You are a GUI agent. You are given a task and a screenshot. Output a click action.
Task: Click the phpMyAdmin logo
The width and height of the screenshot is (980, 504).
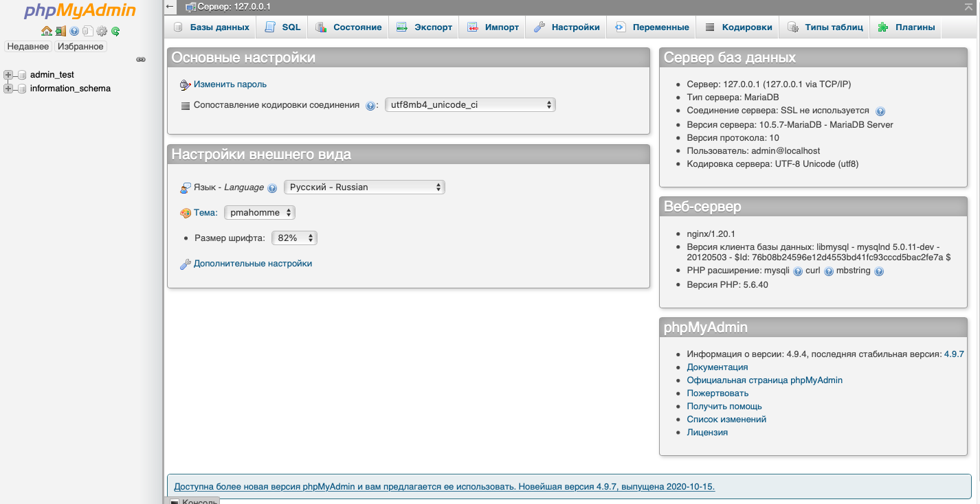[x=80, y=11]
